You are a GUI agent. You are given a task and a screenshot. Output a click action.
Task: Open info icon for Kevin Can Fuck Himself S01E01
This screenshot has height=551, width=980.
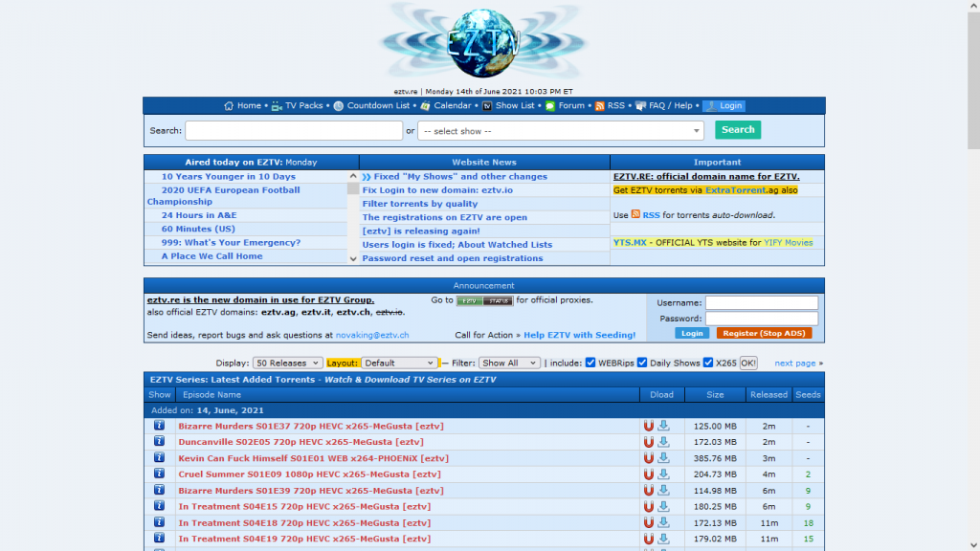tap(160, 458)
